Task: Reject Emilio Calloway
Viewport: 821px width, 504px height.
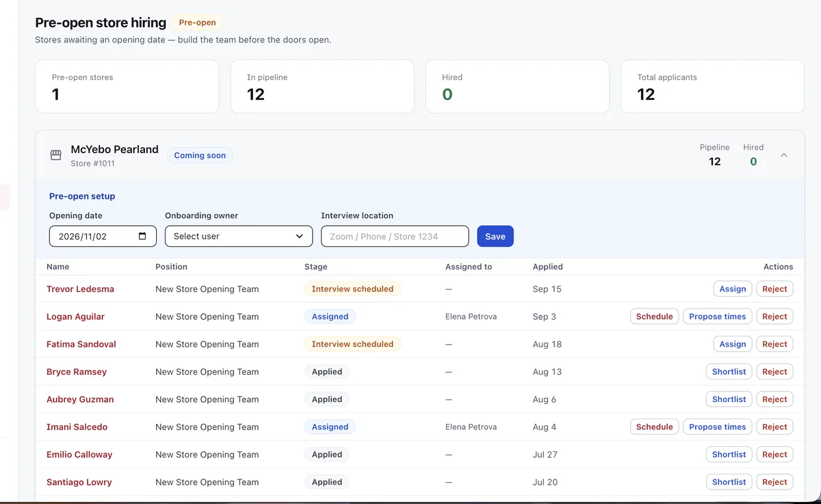Action: tap(774, 454)
